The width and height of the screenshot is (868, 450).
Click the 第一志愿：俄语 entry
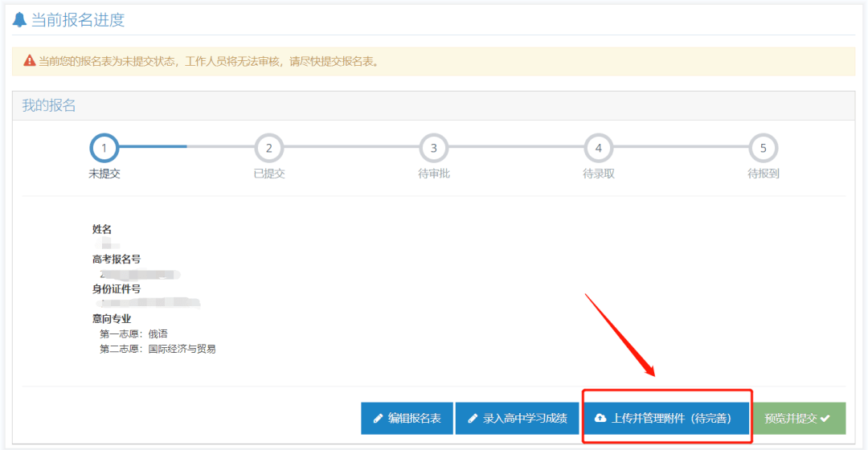tap(133, 333)
